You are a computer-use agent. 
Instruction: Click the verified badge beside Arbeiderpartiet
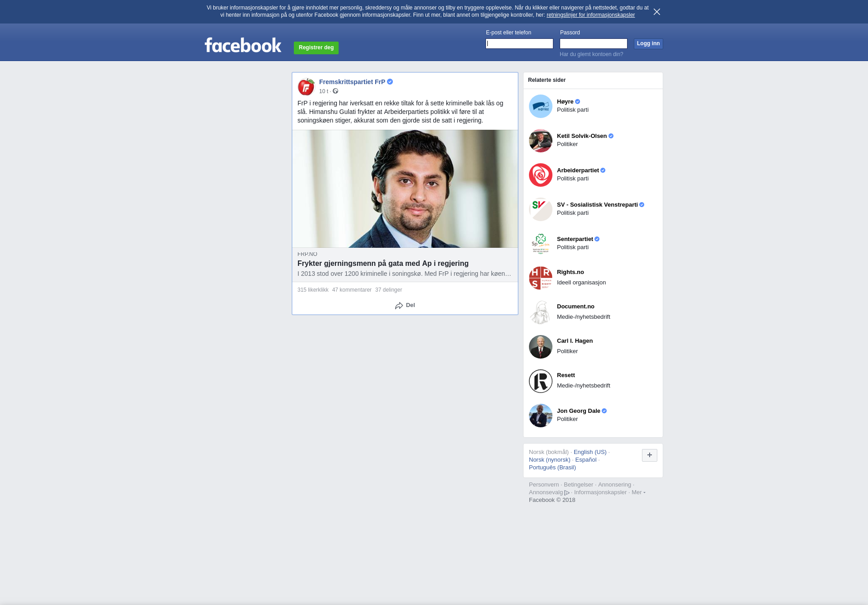603,170
